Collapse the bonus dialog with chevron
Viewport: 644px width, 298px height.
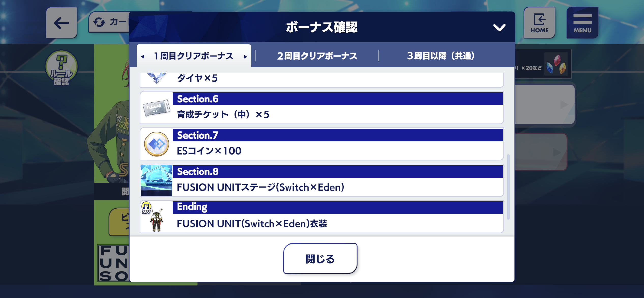(x=499, y=27)
